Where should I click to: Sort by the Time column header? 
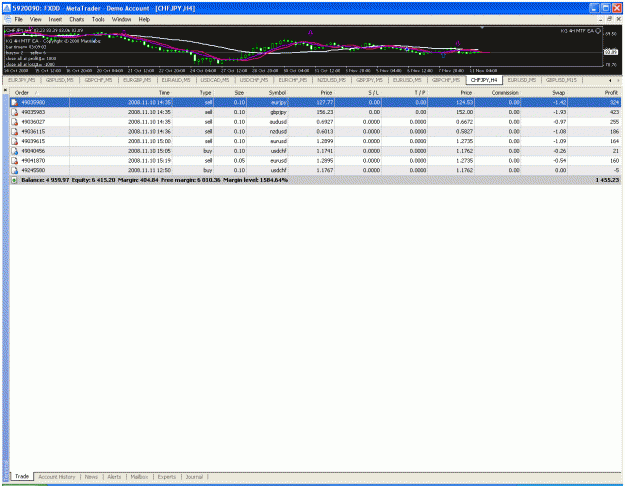pyautogui.click(x=121, y=92)
